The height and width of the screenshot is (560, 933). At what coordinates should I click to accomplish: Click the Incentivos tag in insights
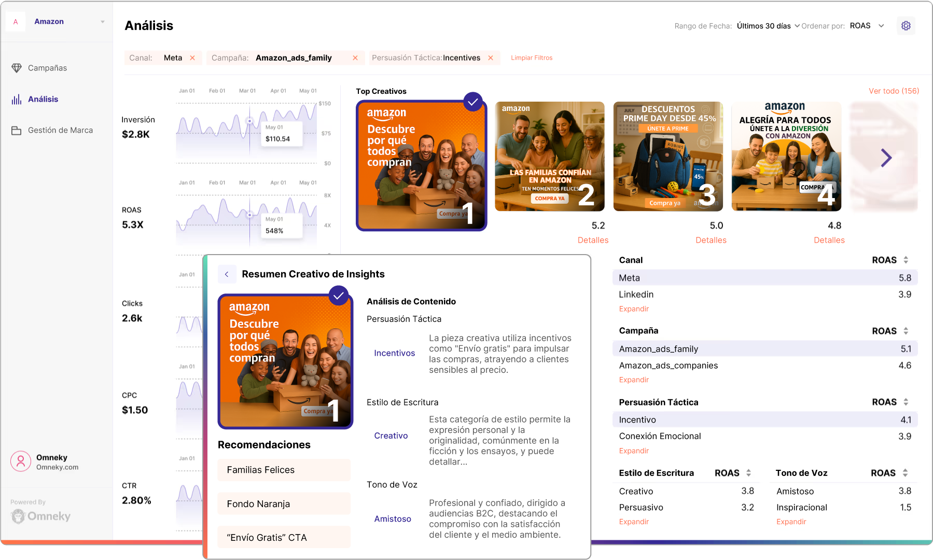tap(395, 353)
